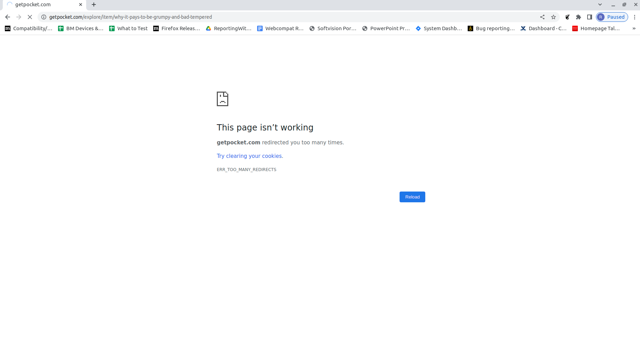Viewport: 640px width, 364px height.
Task: Click the Webcompat bookmark docs icon
Action: click(260, 28)
